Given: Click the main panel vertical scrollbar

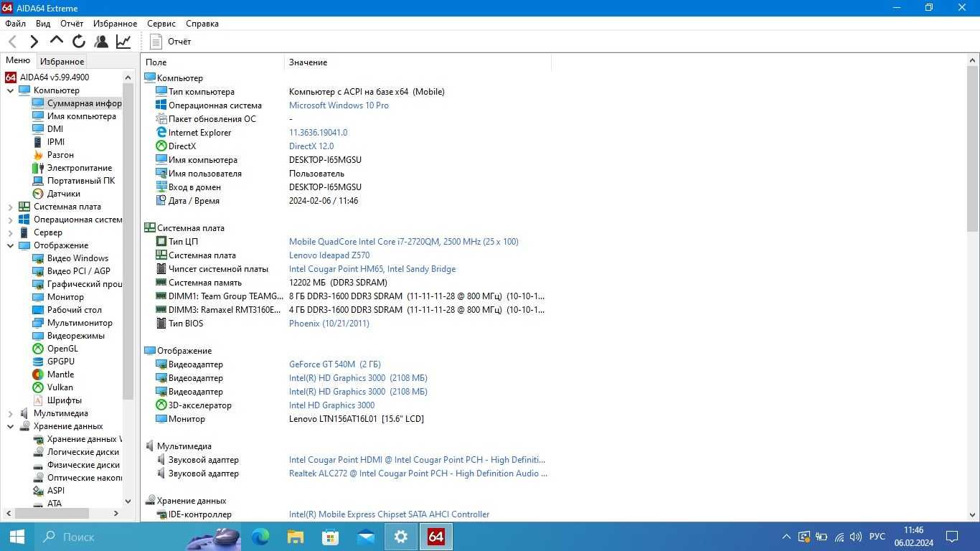Looking at the screenshot, I should [x=973, y=149].
